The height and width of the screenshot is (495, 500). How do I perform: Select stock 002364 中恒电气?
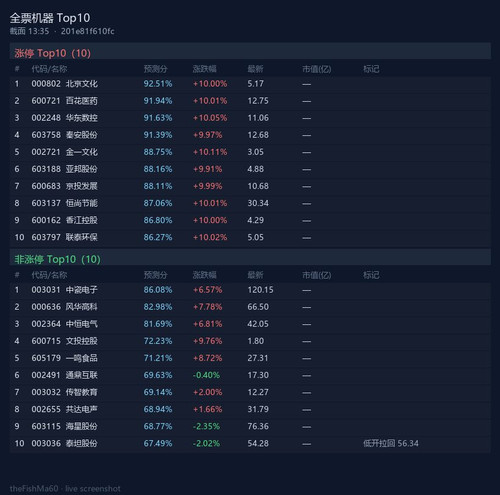64,324
